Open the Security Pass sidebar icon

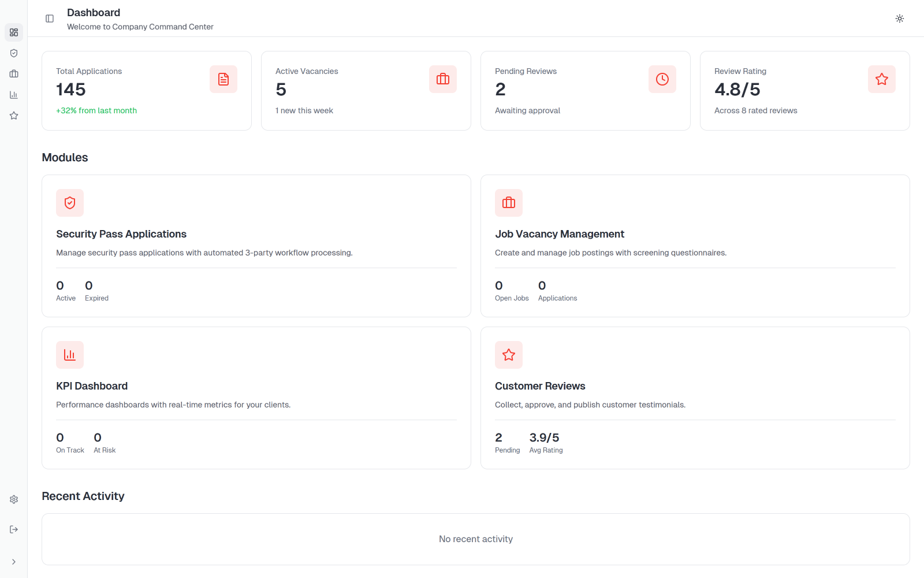pyautogui.click(x=13, y=53)
